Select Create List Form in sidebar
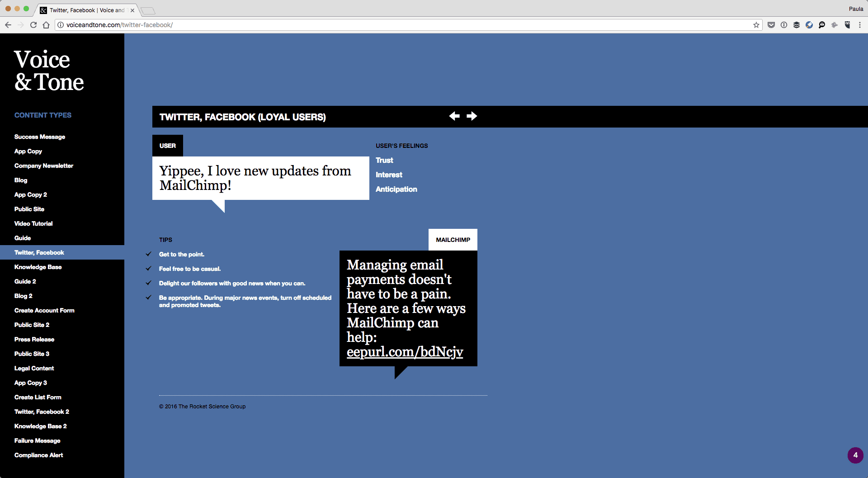The height and width of the screenshot is (478, 868). [x=38, y=397]
